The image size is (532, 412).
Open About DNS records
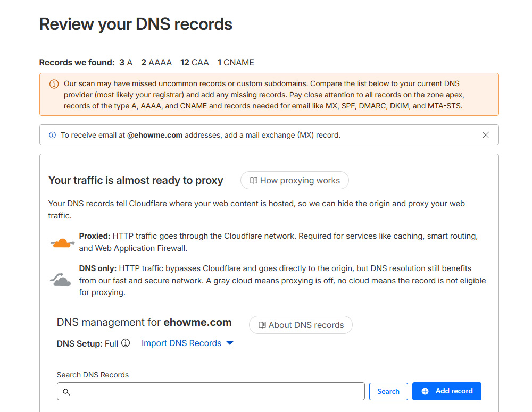tap(301, 325)
